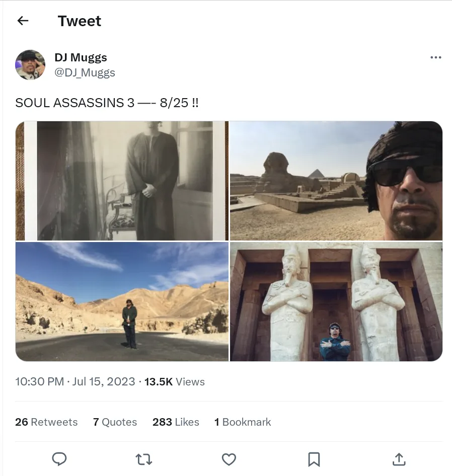Show the 13.5K Views details
The height and width of the screenshot is (476, 452).
tap(174, 381)
